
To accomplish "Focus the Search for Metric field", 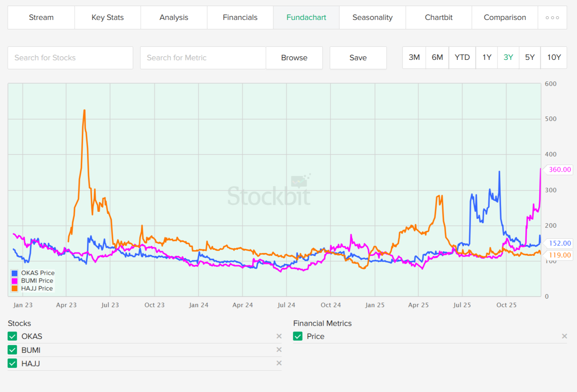I will (x=203, y=58).
